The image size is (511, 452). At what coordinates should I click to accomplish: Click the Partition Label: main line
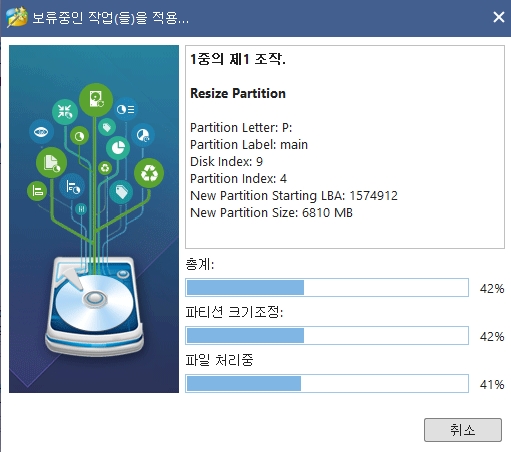[x=249, y=145]
